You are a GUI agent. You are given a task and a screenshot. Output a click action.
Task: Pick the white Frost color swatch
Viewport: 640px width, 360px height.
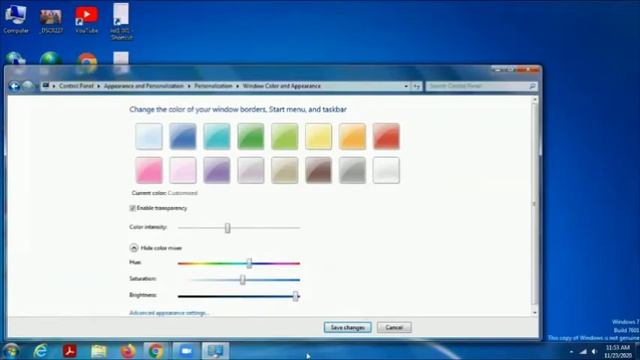point(386,170)
